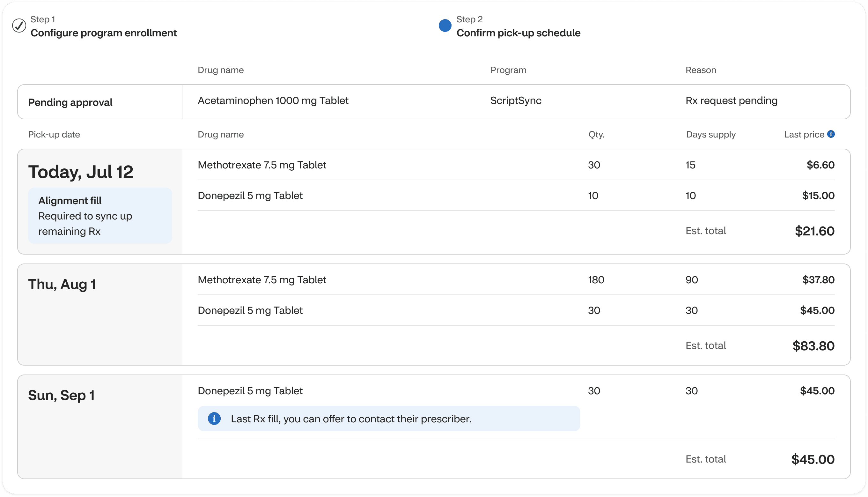The width and height of the screenshot is (868, 497).
Task: Click the Today, Jul 12 heading
Action: 81,172
